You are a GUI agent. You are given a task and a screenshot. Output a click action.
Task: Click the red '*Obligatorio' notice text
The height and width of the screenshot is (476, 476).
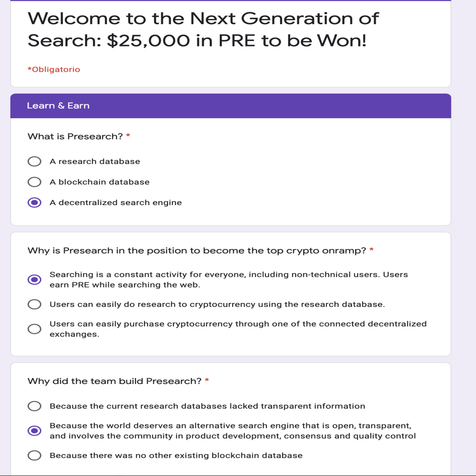pos(54,69)
